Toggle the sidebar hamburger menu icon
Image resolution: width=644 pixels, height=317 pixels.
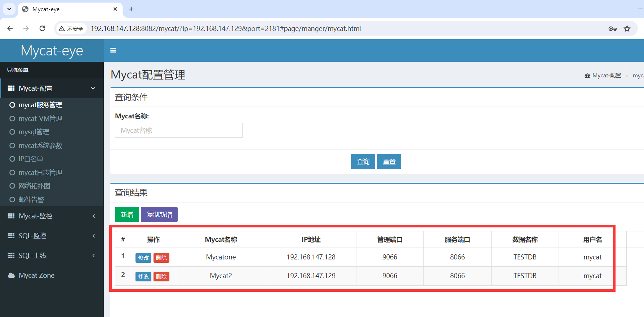coord(113,50)
